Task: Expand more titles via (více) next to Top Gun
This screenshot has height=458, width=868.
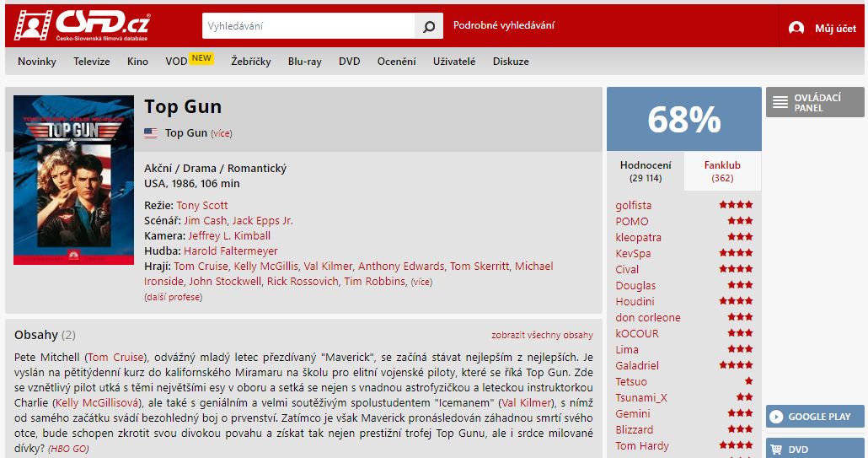Action: (222, 133)
